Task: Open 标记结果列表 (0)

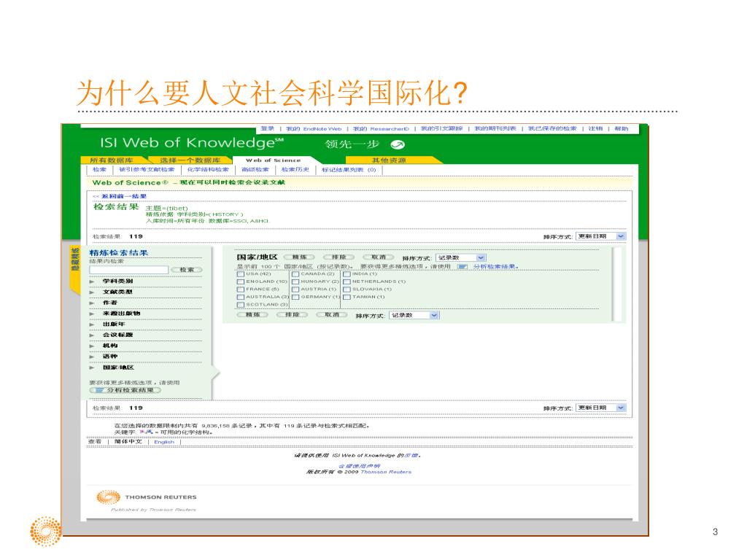Action: click(x=349, y=169)
